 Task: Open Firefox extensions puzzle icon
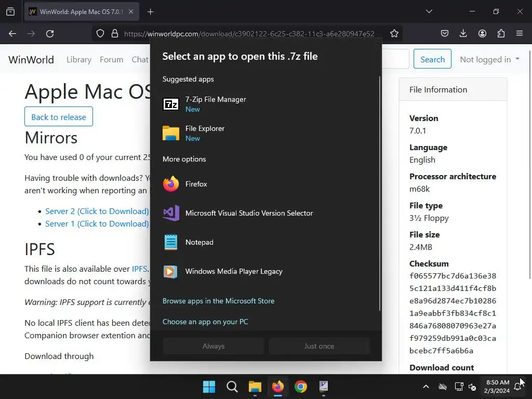(501, 34)
